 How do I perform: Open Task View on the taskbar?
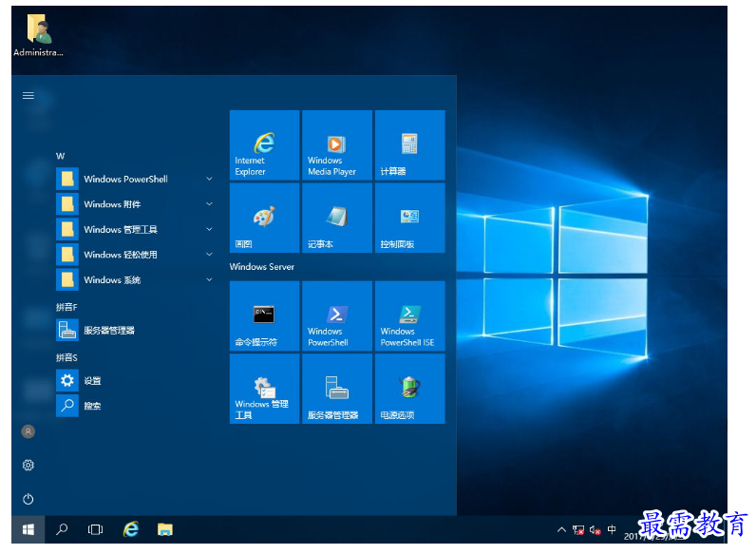(96, 529)
